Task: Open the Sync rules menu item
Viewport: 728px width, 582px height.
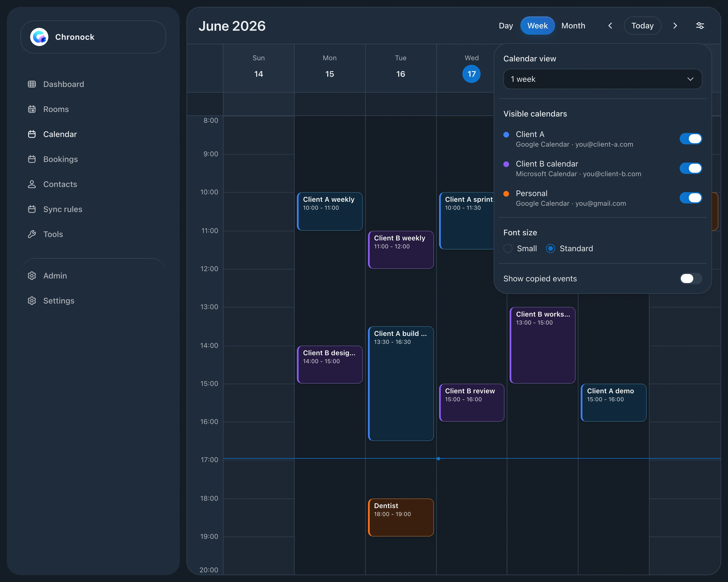Action: (62, 209)
